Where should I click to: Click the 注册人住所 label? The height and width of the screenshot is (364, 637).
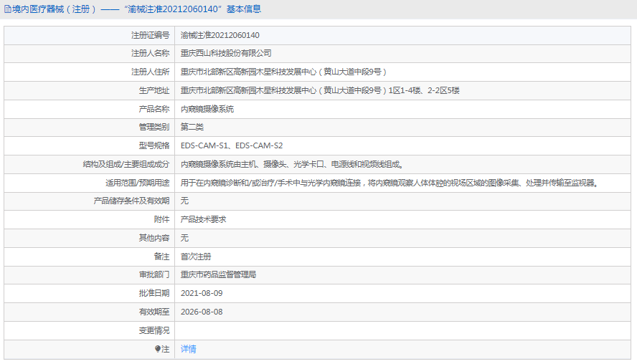[151, 72]
